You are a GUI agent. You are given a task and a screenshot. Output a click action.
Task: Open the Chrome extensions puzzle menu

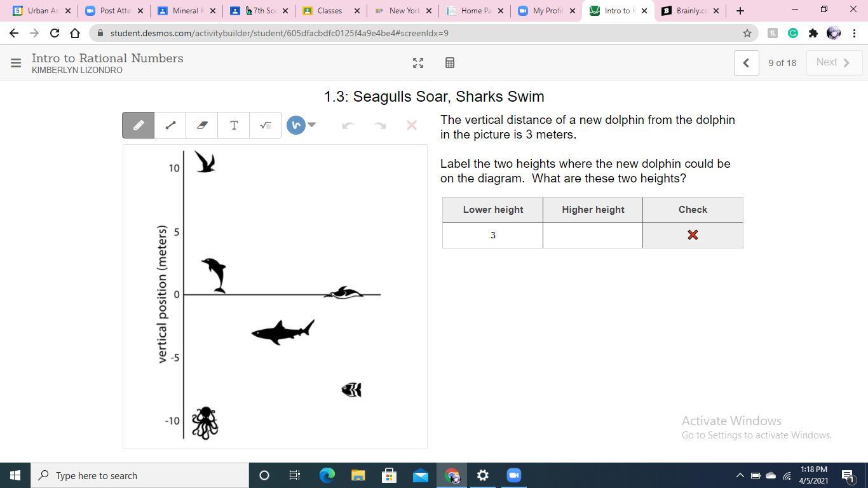[813, 33]
